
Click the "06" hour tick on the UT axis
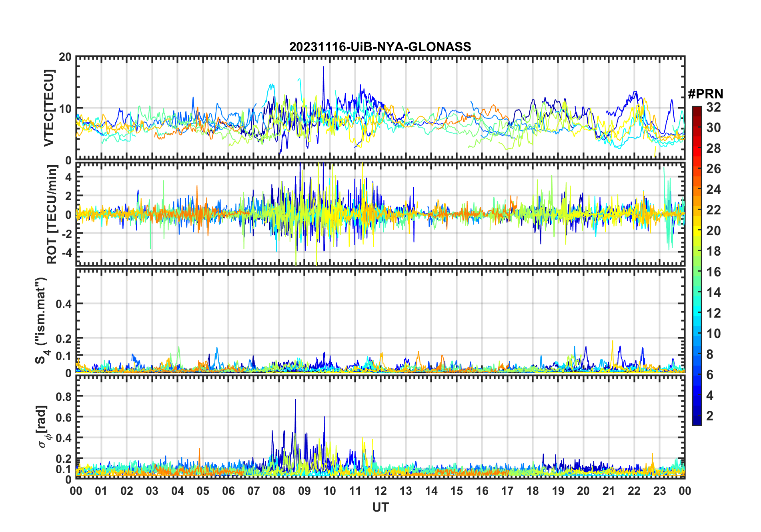point(228,491)
